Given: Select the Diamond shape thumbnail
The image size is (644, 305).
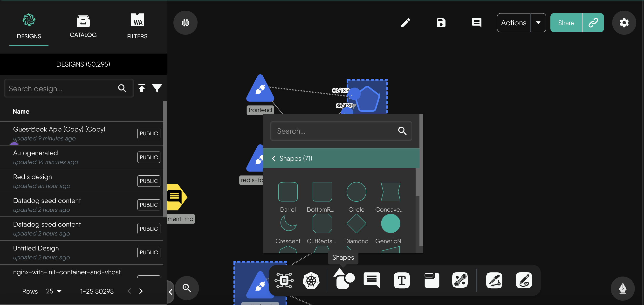Looking at the screenshot, I should pos(356,223).
